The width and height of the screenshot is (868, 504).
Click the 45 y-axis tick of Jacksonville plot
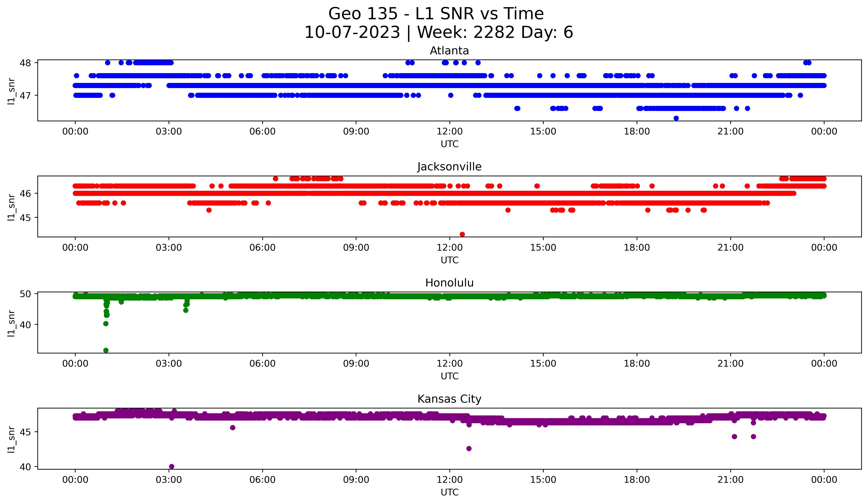(25, 218)
